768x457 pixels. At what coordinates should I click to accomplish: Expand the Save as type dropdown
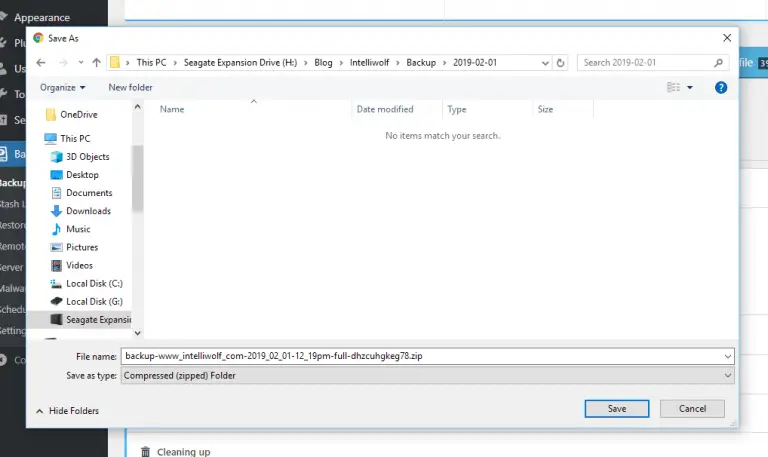[726, 376]
